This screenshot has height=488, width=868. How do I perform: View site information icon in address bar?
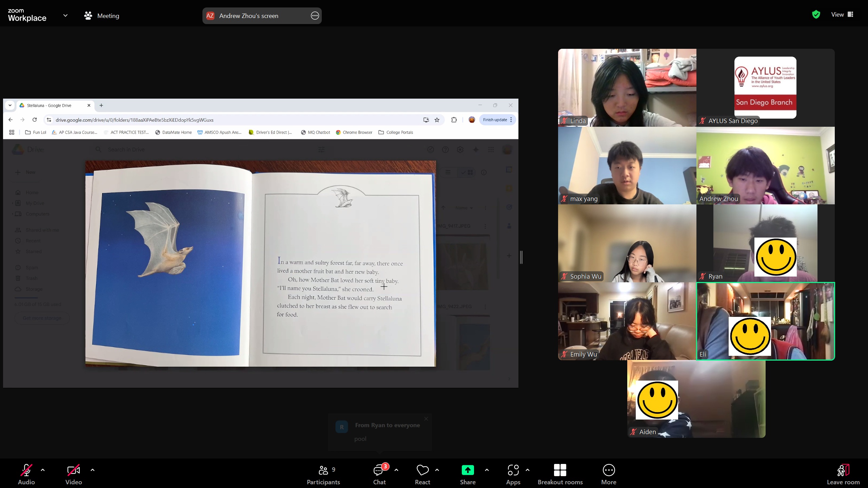coord(49,120)
